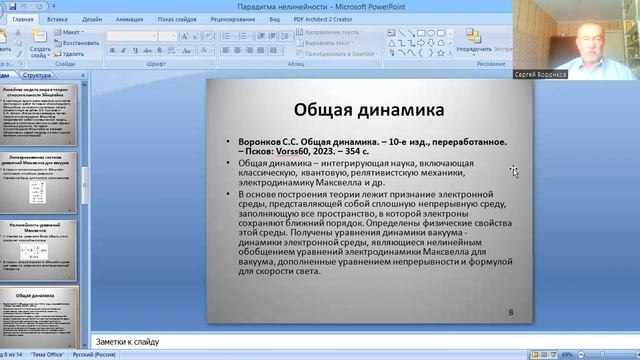The height and width of the screenshot is (360, 640).
Task: Open the character spacing dropdown
Action: tap(172, 50)
